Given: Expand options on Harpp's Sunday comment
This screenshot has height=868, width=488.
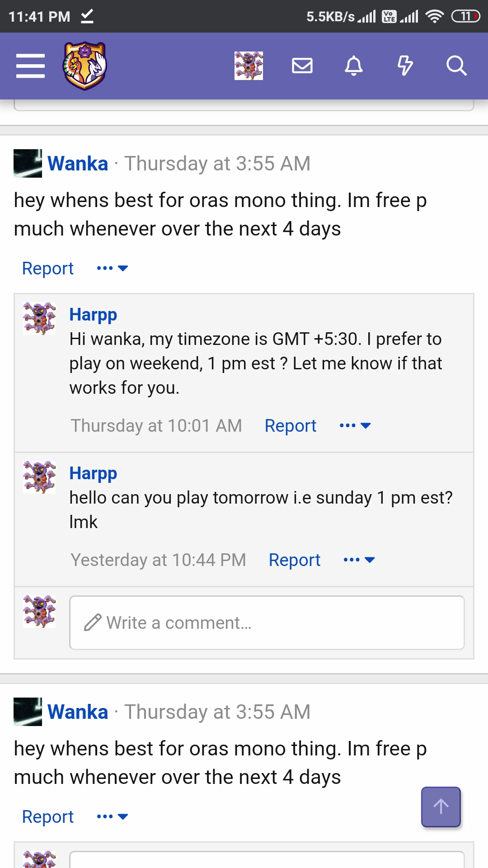Looking at the screenshot, I should pos(359,560).
